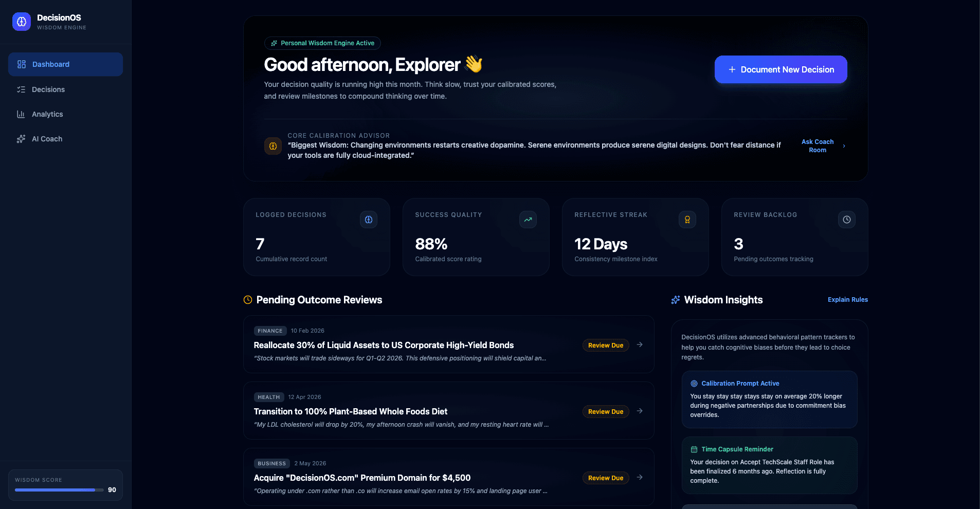Screen dimensions: 980x509
Task: Open the Premium Domain review arrow
Action: tap(640, 477)
